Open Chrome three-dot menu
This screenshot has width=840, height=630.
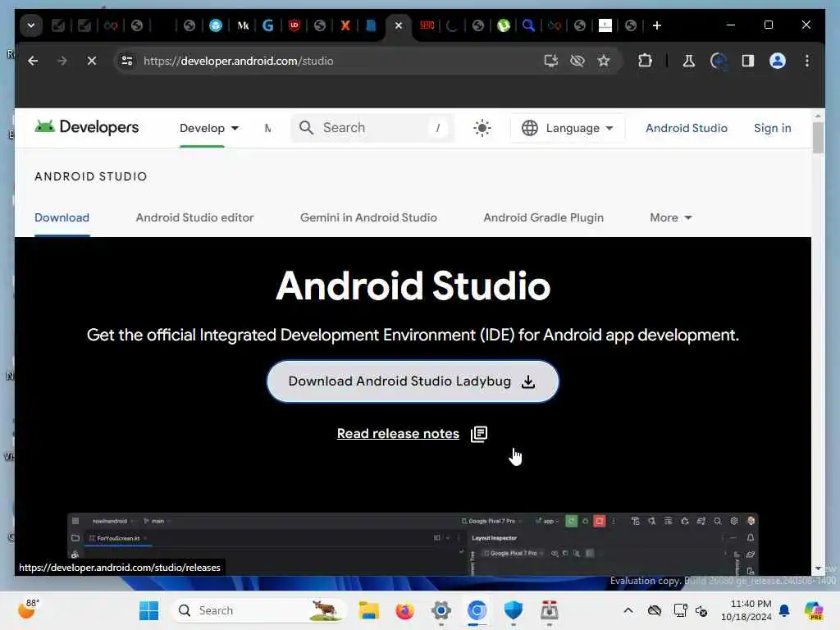[x=807, y=61]
